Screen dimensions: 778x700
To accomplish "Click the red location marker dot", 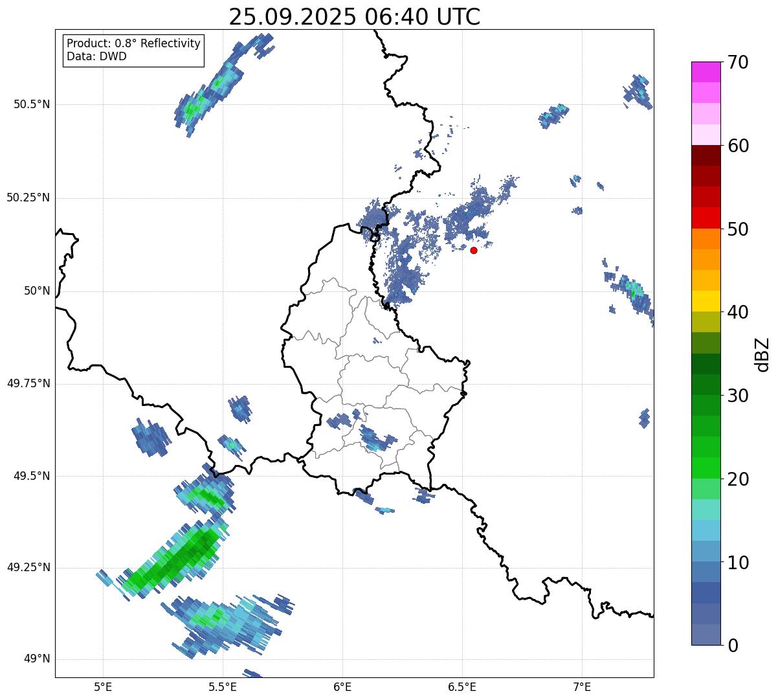I will 474,250.
